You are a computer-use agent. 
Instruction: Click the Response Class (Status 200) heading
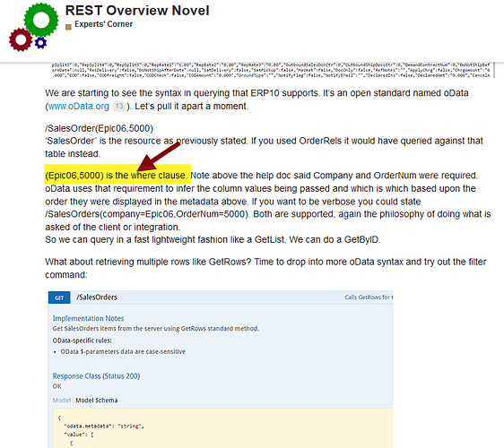[x=97, y=376]
